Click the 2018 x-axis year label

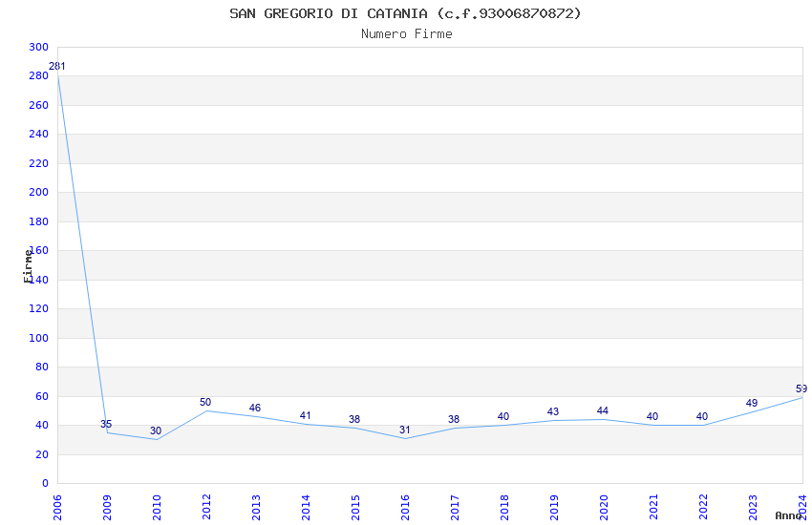505,508
